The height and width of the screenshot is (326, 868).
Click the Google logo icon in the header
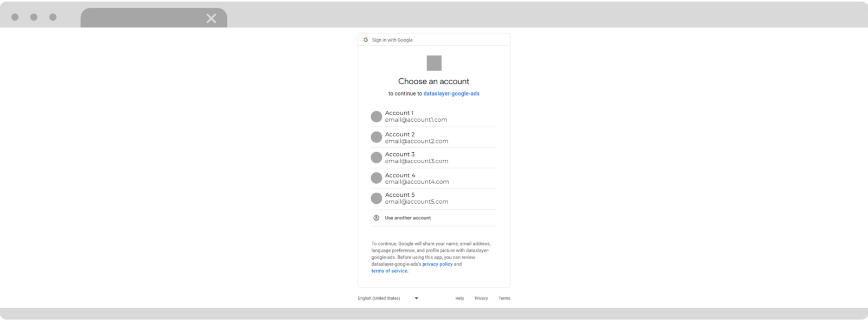(366, 40)
